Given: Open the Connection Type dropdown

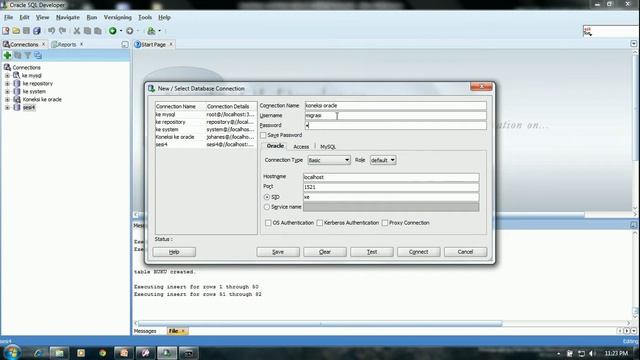Looking at the screenshot, I should coord(329,160).
